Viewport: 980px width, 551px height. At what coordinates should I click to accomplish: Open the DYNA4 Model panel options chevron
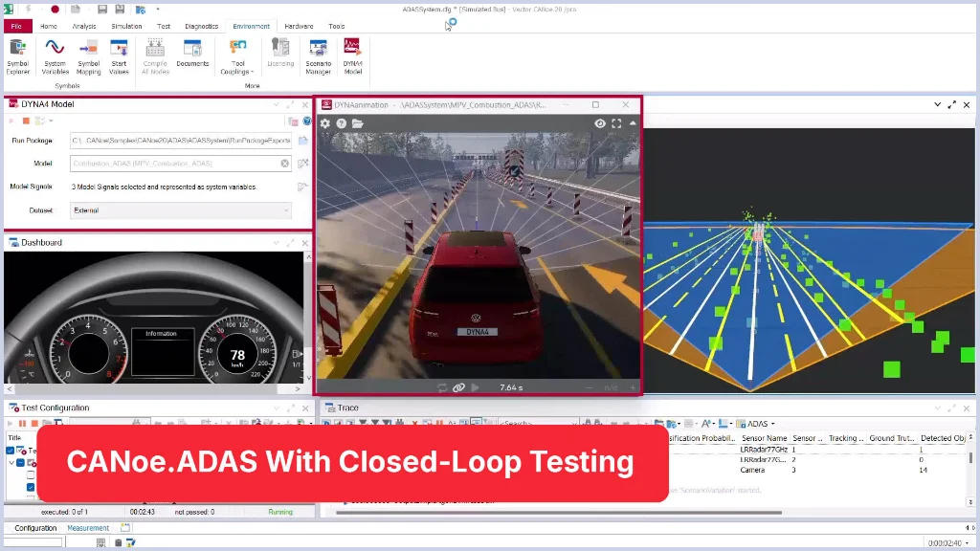276,104
